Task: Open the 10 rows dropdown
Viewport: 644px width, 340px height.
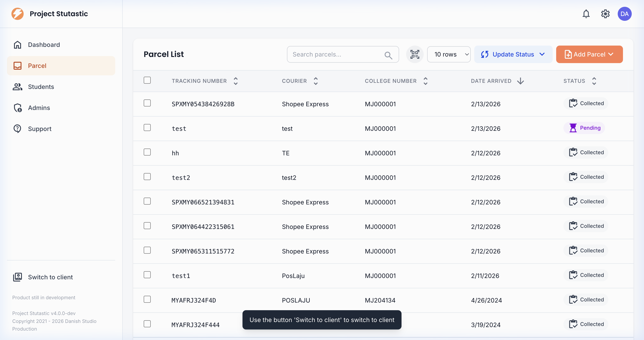Action: 449,54
